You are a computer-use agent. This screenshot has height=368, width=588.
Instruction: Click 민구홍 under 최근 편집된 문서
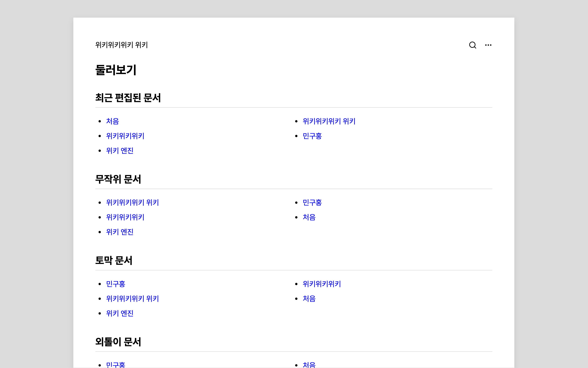coord(312,136)
